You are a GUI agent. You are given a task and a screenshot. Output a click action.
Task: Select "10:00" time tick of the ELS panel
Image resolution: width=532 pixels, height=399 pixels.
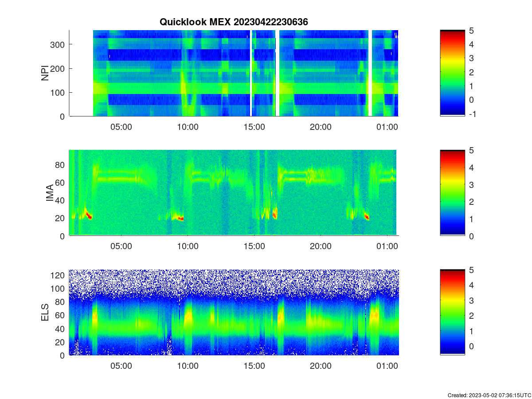click(188, 366)
